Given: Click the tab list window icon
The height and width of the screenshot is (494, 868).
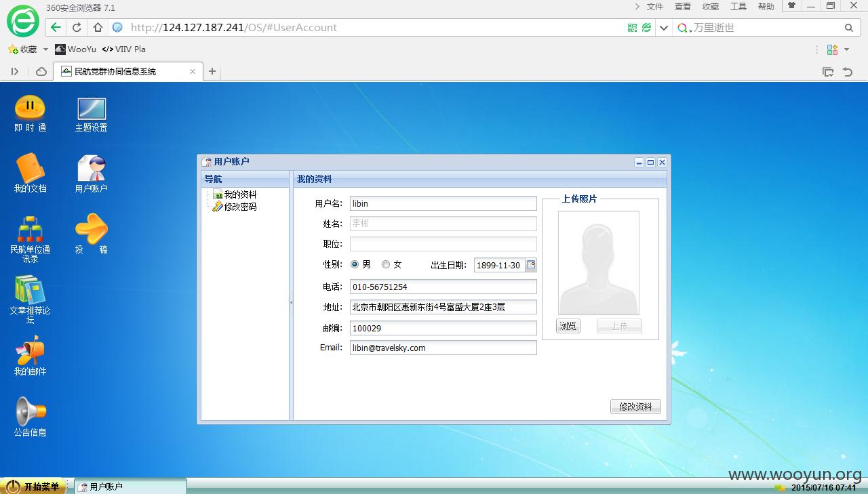Looking at the screenshot, I should (827, 71).
